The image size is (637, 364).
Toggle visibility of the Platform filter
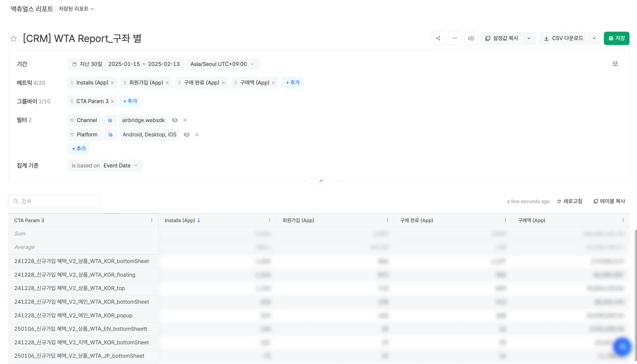(x=187, y=135)
